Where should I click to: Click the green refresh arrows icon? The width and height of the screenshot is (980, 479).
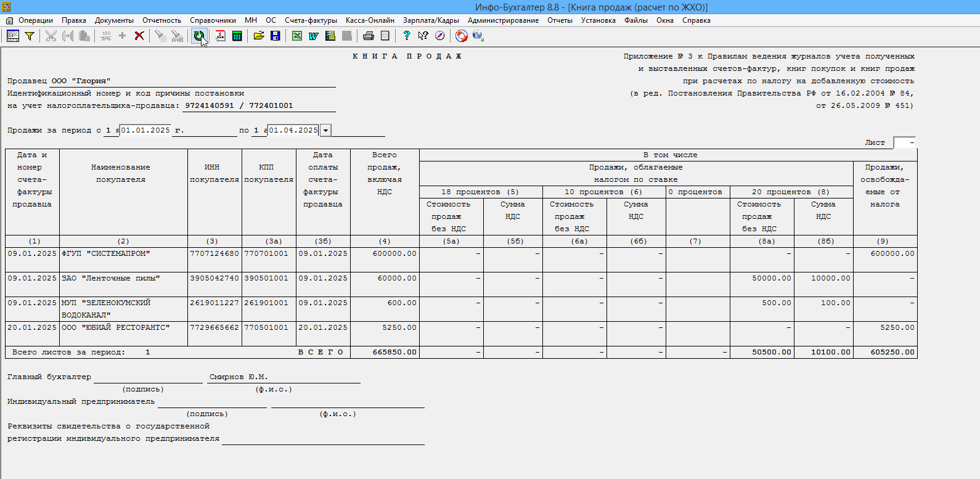(x=199, y=36)
